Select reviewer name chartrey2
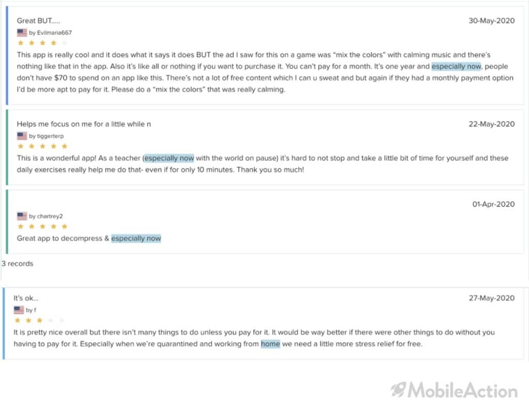Screen dimensions: 529x420 tap(50, 216)
